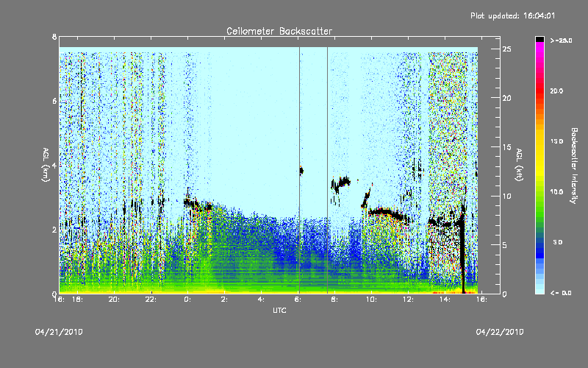
Task: Click the pale cyan lowest colorbar band
Action: tap(539, 291)
